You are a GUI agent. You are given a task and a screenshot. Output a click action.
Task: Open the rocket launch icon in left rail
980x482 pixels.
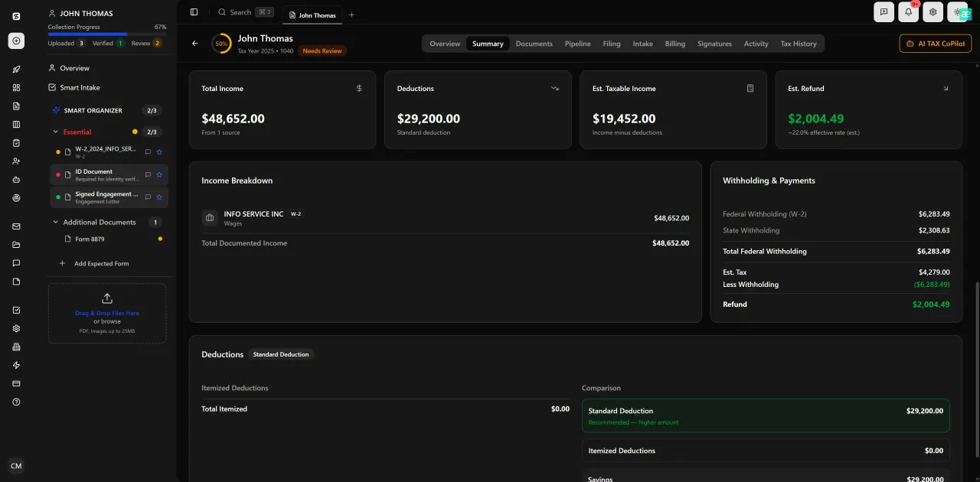16,70
